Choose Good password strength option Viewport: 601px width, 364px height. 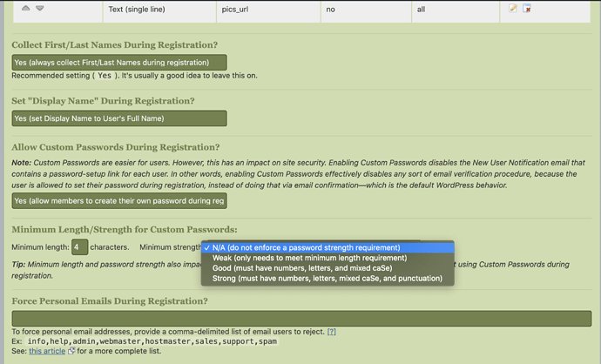pos(328,268)
